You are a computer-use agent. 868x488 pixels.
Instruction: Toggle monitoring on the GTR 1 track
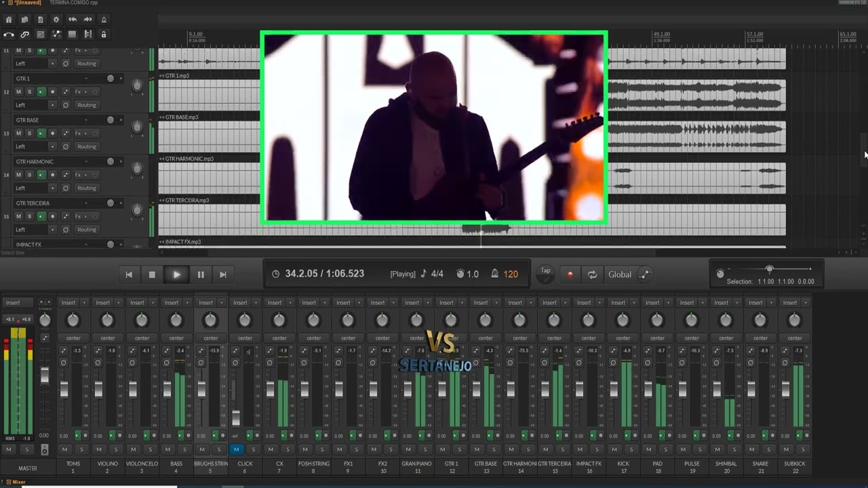tap(41, 91)
